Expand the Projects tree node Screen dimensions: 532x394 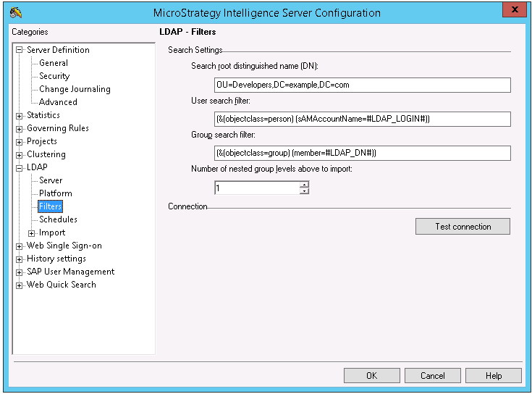[x=20, y=141]
